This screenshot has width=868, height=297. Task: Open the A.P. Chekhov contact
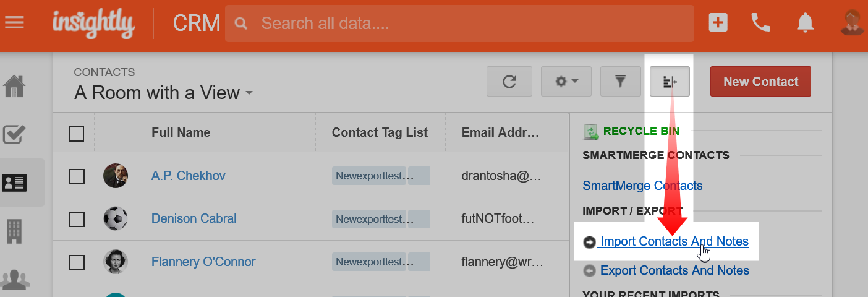pos(188,176)
